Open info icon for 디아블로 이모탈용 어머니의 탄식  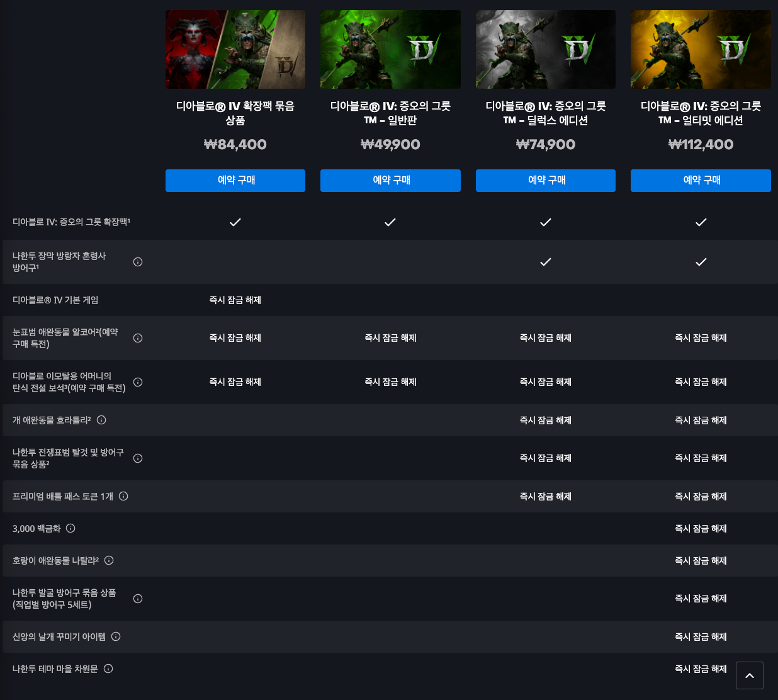(138, 382)
